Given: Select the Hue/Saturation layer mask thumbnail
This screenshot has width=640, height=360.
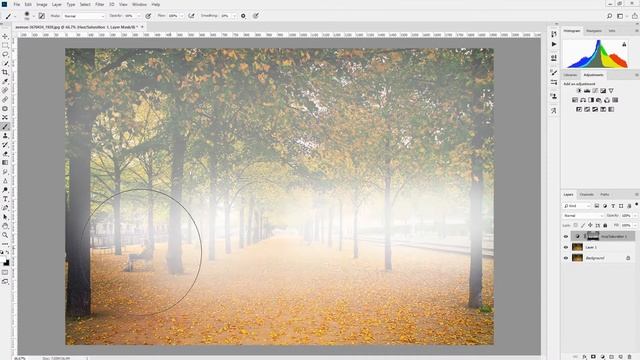Looking at the screenshot, I should point(593,236).
